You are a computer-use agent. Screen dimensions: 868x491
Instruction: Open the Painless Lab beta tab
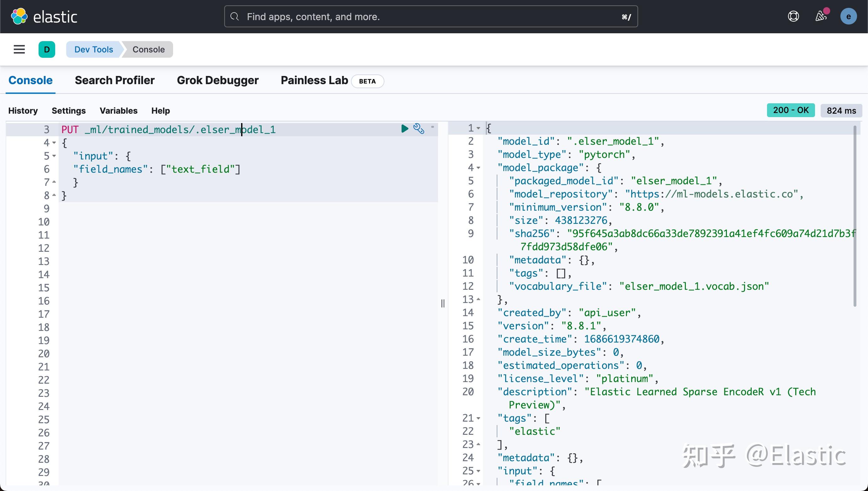coord(314,80)
